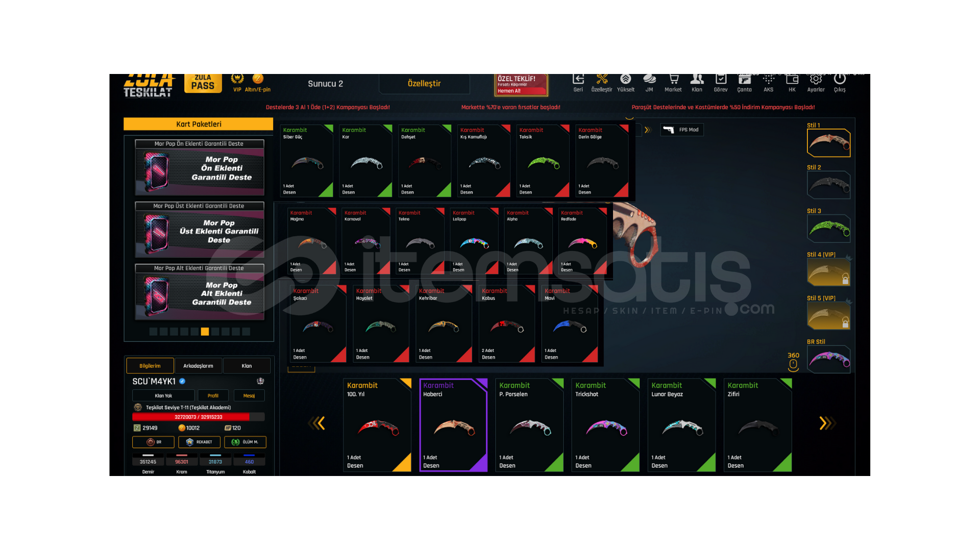The width and height of the screenshot is (980, 551).
Task: Select the Sunucu 2 server label
Action: pyautogui.click(x=326, y=84)
